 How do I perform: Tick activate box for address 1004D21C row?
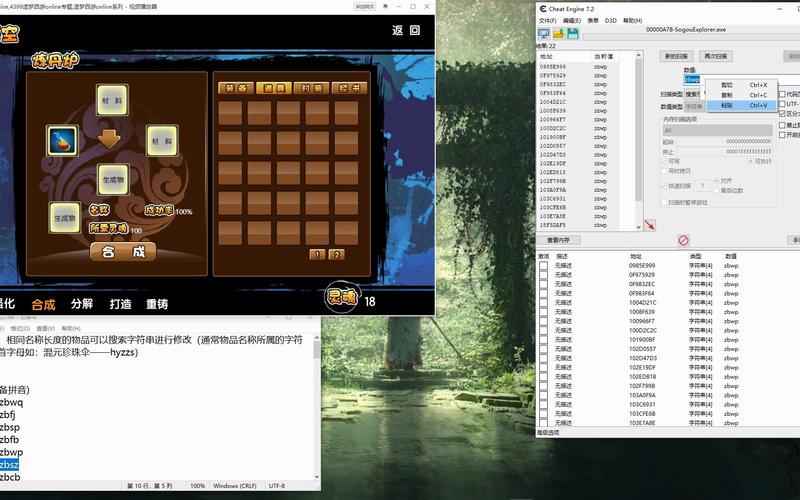coord(543,303)
